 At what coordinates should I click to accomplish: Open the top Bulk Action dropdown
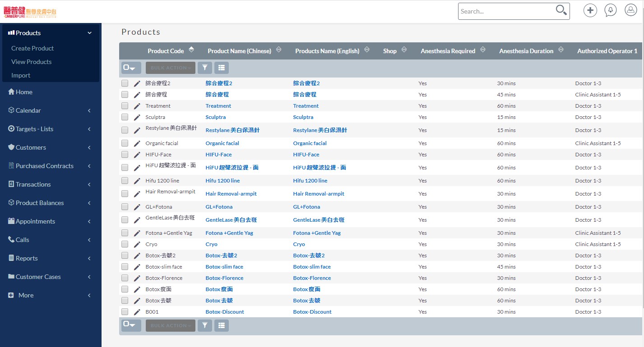tap(171, 68)
